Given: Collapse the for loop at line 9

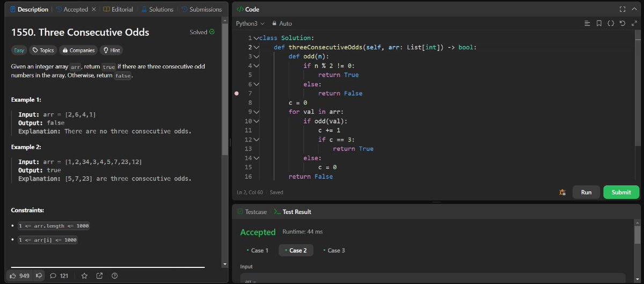Looking at the screenshot, I should pos(257,112).
